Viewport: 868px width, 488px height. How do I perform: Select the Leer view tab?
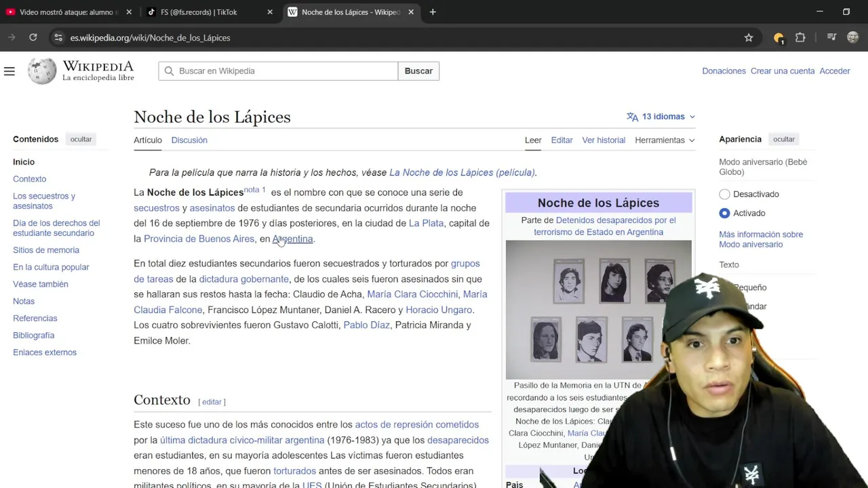coord(533,140)
